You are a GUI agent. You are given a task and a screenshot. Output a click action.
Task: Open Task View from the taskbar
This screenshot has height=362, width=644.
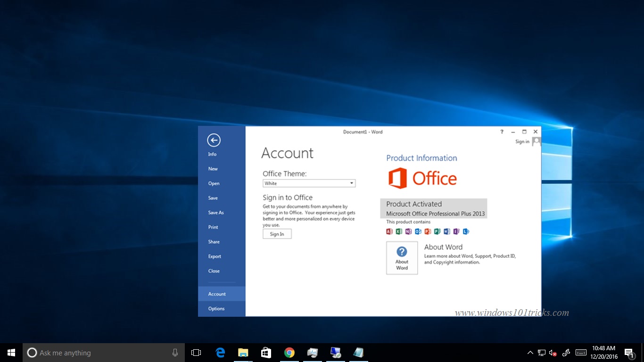pyautogui.click(x=196, y=353)
